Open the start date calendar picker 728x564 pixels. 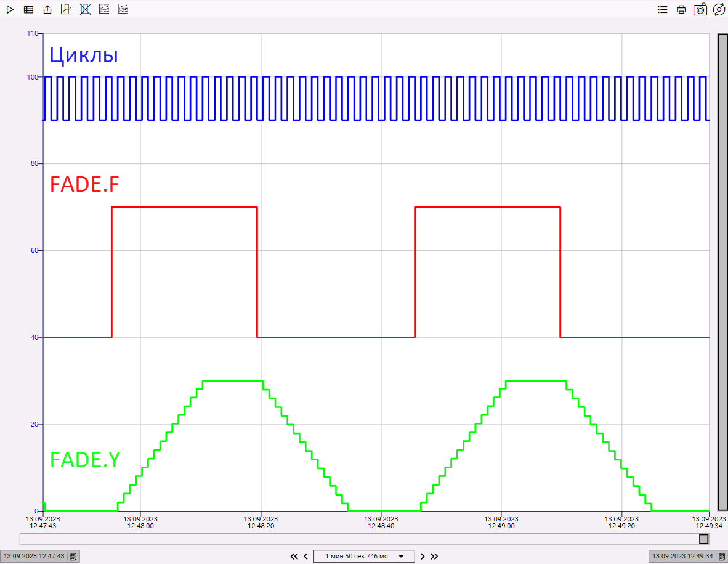tap(73, 556)
